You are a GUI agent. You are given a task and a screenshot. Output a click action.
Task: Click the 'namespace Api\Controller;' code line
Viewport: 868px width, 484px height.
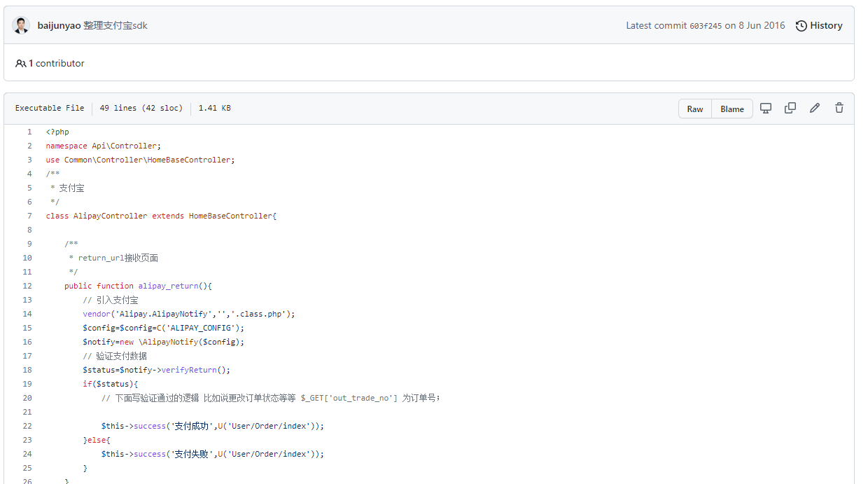point(104,146)
